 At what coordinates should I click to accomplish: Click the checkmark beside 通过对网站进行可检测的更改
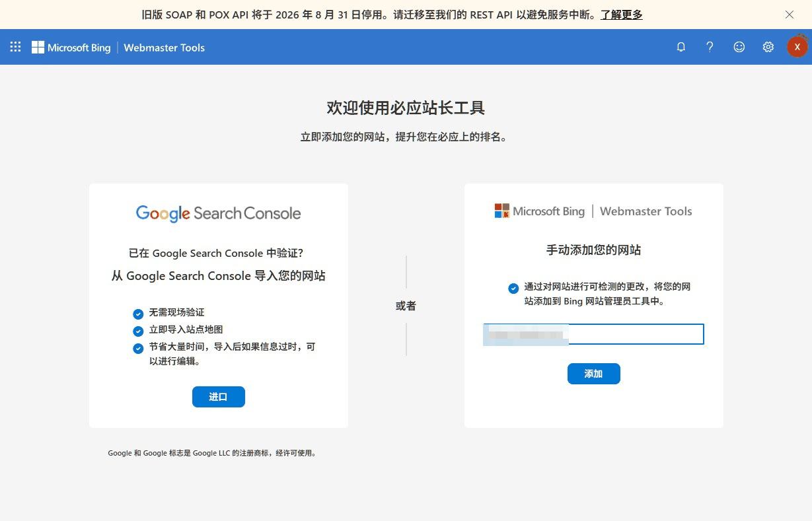click(513, 289)
